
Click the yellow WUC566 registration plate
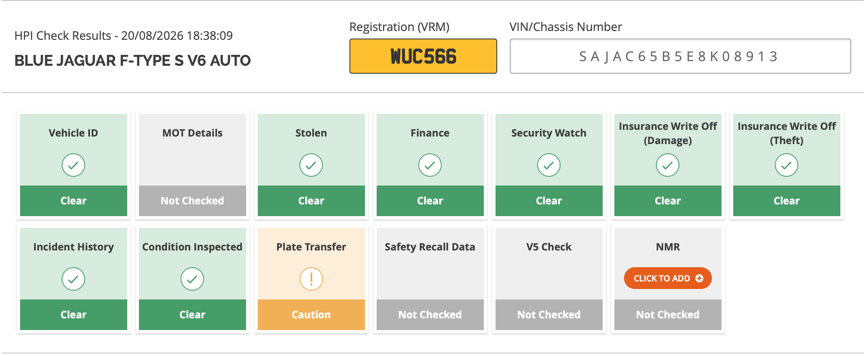(423, 56)
